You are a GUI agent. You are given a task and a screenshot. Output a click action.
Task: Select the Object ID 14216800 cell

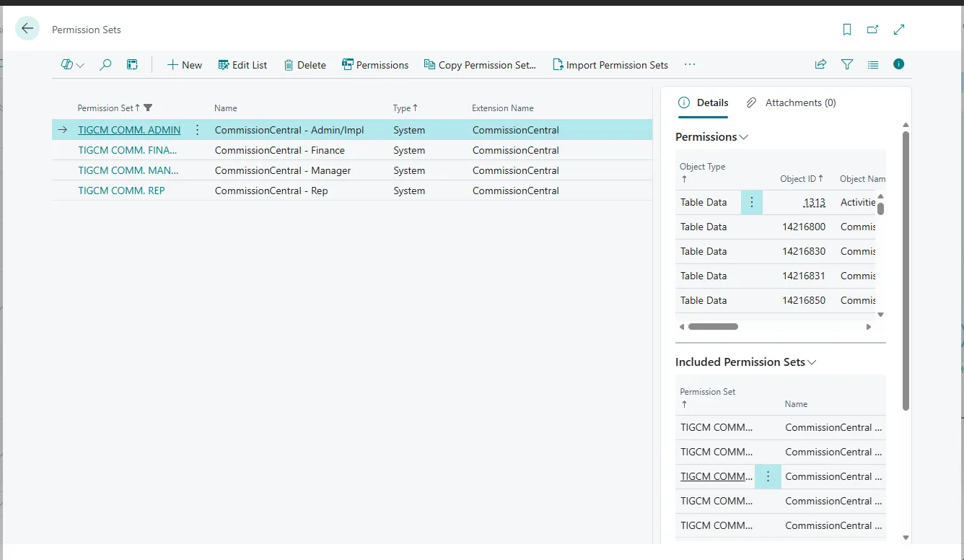tap(804, 227)
